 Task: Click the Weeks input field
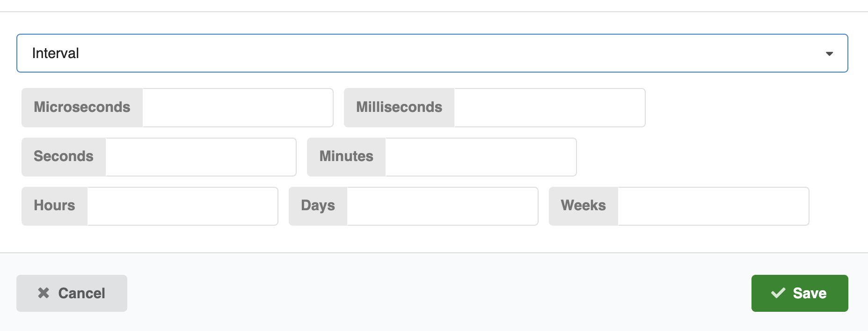(x=713, y=206)
